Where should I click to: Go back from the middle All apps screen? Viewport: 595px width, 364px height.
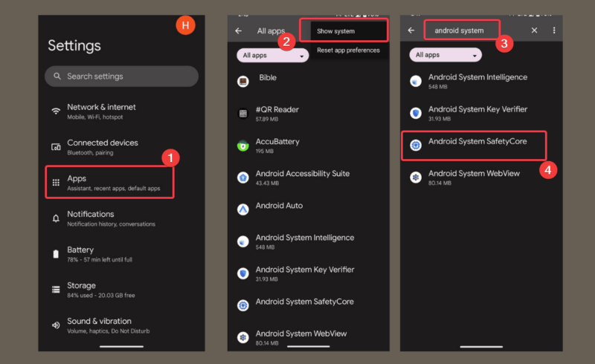click(x=238, y=30)
